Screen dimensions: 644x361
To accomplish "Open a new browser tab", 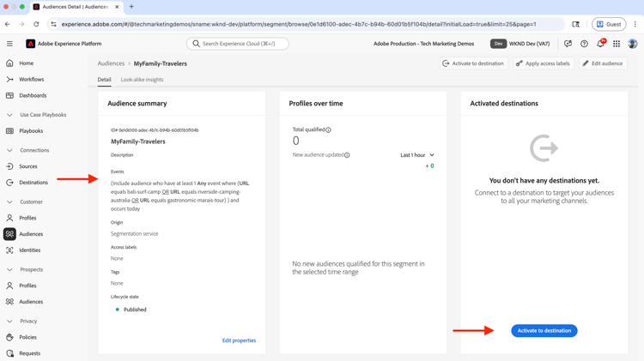I will click(131, 7).
